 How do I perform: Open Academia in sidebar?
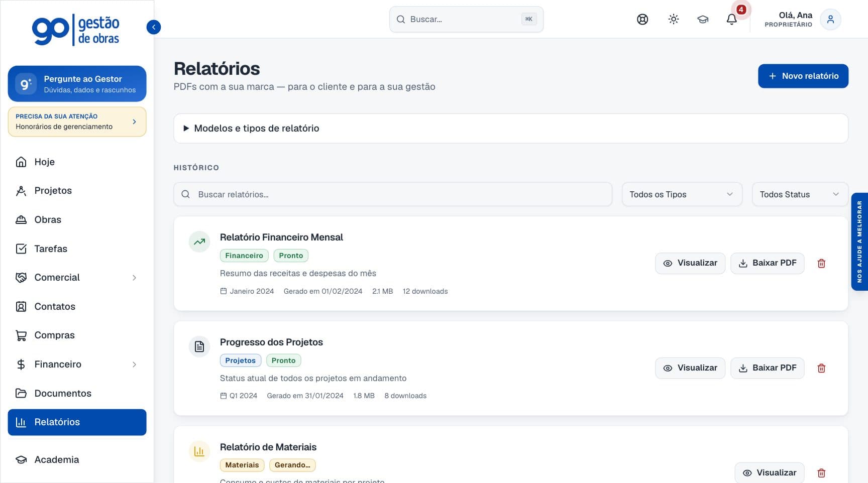(77, 460)
